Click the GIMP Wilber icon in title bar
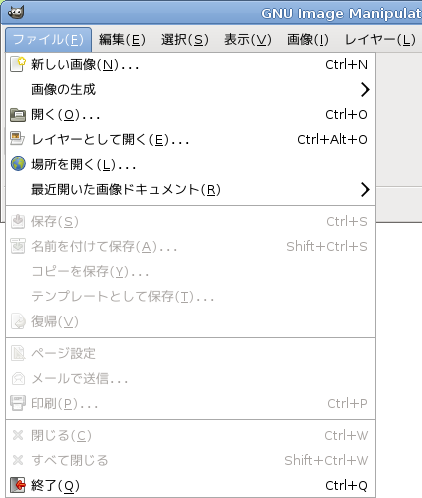Viewport: 422px width, 498px height. 16,13
